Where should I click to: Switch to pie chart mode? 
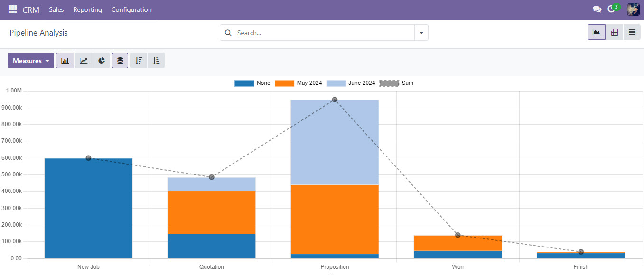(x=102, y=61)
